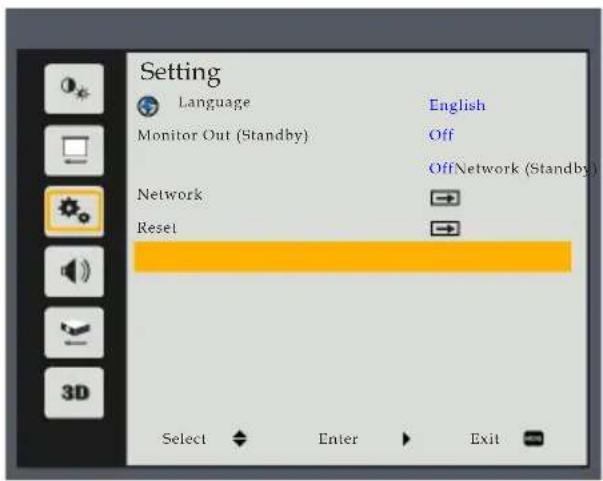The image size is (603, 481).
Task: Open the Audio speaker menu icon
Action: coord(74,271)
